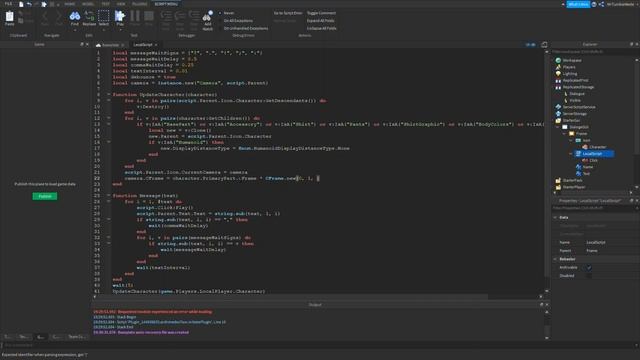Image resolution: width=640 pixels, height=360 pixels.
Task: Open the Find binoculars tool
Action: click(x=75, y=16)
